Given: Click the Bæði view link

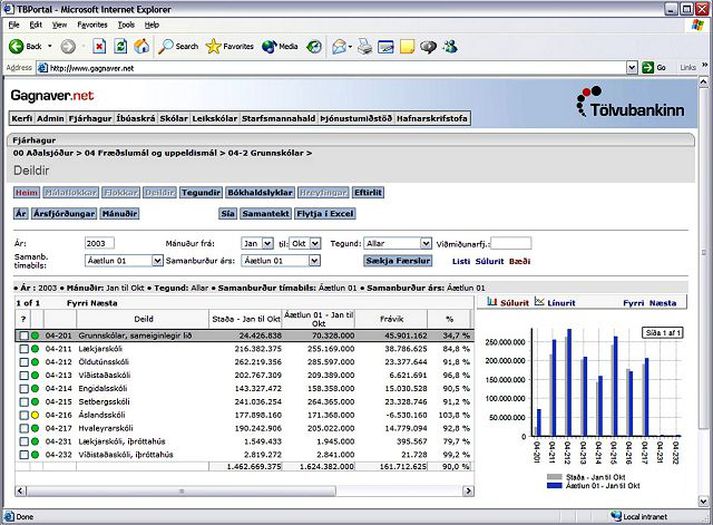Looking at the screenshot, I should pos(520,261).
